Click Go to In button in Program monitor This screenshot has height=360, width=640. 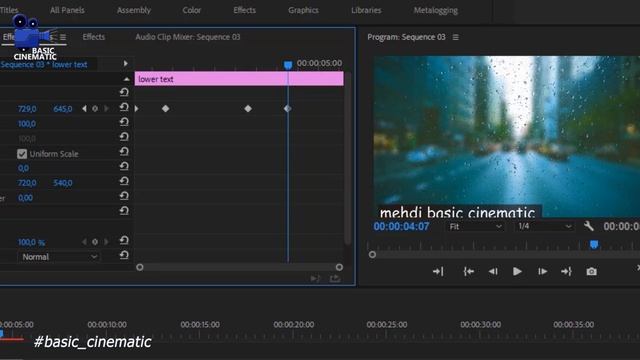[469, 271]
